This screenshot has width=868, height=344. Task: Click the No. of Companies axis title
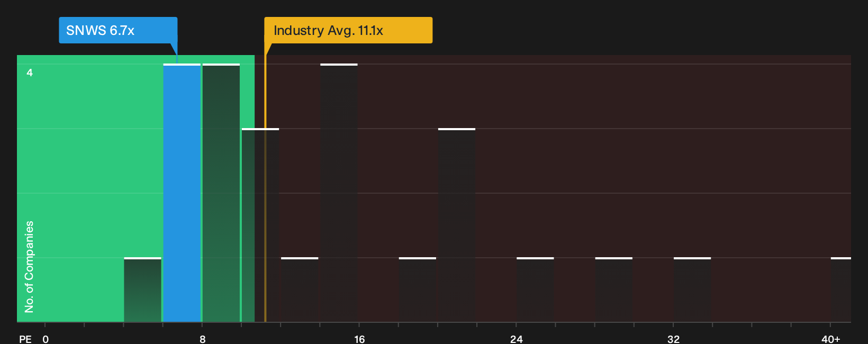click(29, 266)
